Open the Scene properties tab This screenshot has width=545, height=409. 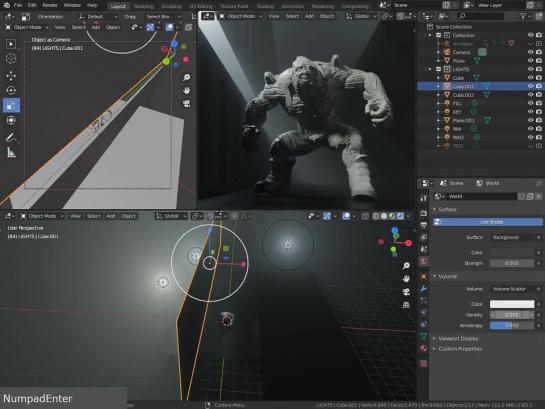pos(423,249)
